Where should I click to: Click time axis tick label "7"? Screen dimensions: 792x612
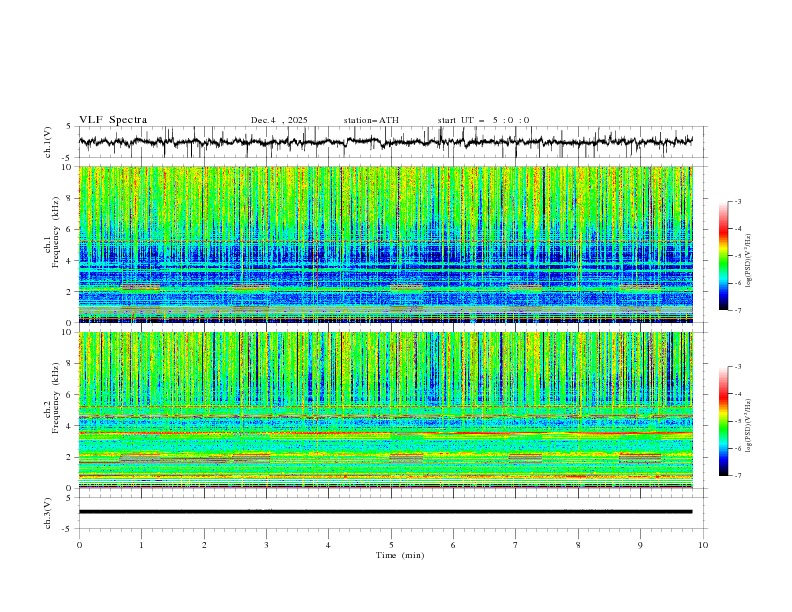click(515, 545)
